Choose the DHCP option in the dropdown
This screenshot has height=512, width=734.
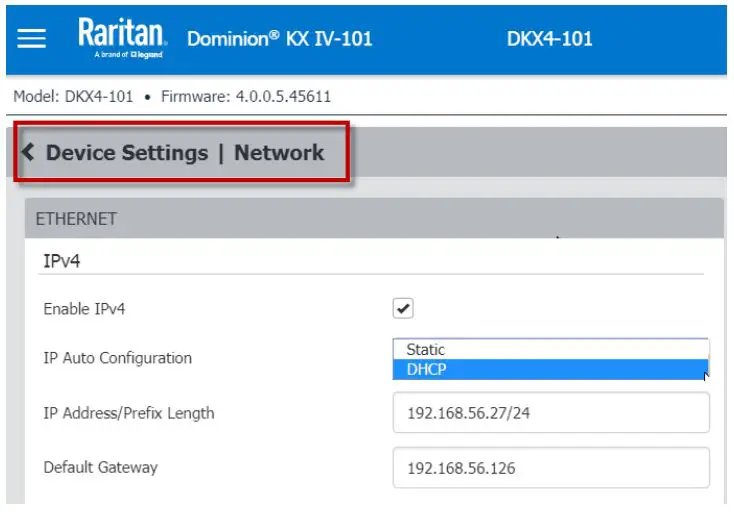point(550,369)
